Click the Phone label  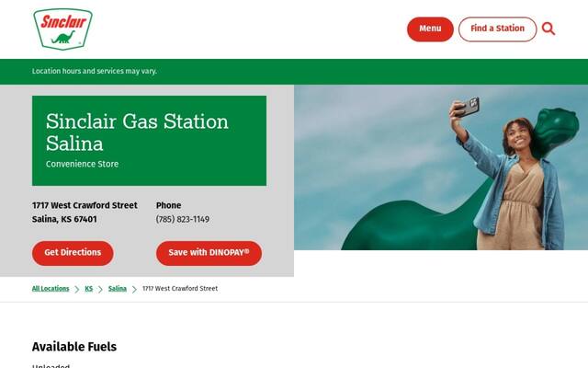click(168, 205)
